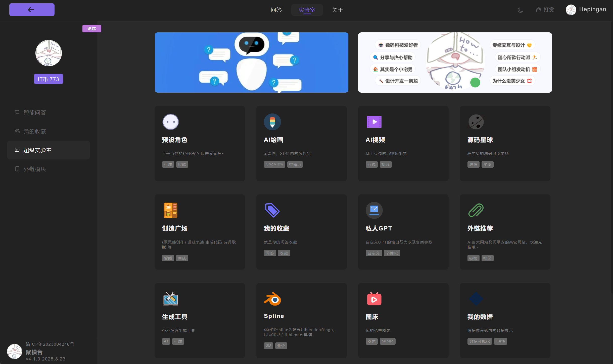This screenshot has height=364, width=613.
Task: Open 外链推荐 green paperclip icon
Action: (x=476, y=210)
